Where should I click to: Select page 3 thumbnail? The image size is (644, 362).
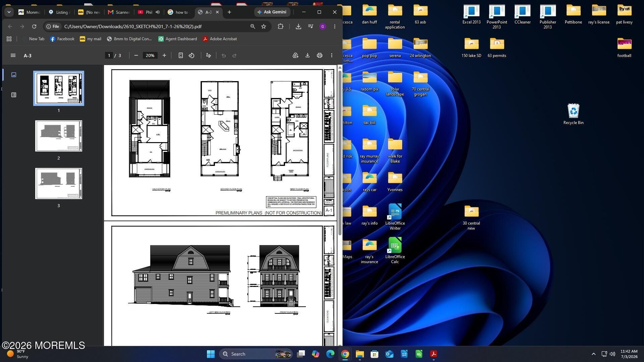click(x=59, y=184)
